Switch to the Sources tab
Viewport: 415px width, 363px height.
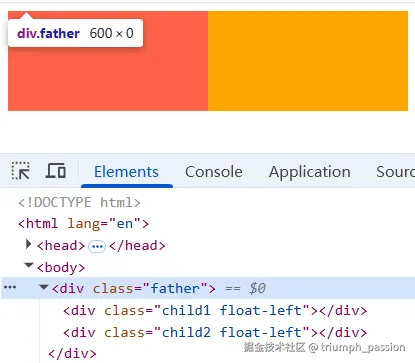tap(396, 172)
